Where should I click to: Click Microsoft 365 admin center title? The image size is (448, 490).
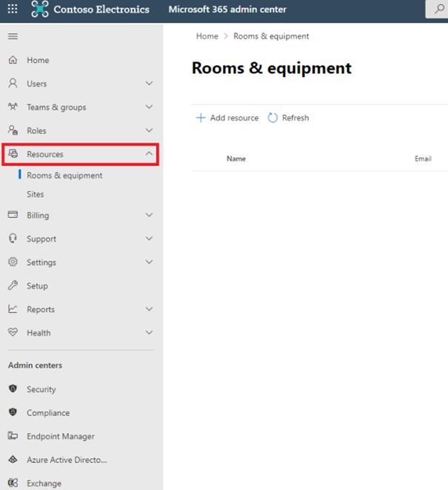coord(227,10)
